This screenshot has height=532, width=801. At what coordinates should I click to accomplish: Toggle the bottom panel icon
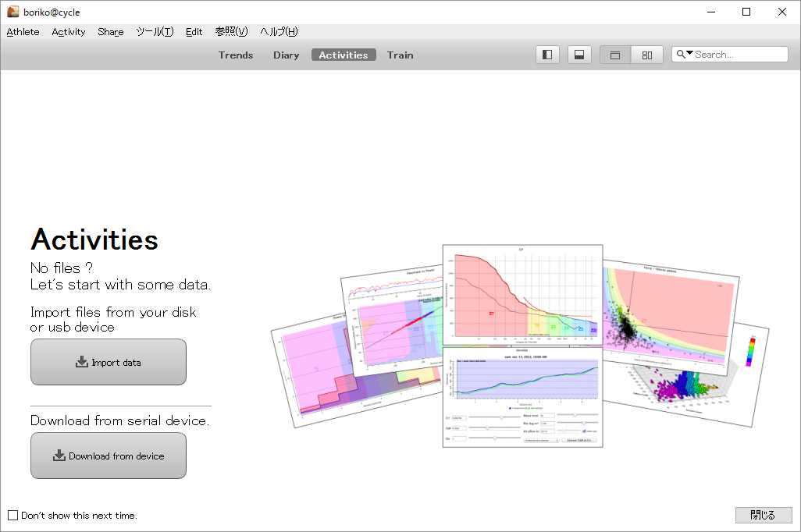coord(579,55)
